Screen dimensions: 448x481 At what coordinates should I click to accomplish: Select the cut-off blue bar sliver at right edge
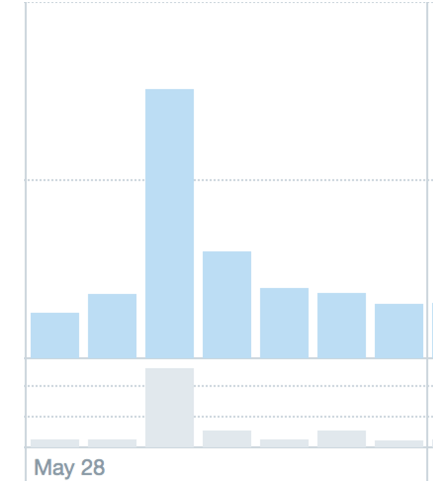pyautogui.click(x=432, y=331)
